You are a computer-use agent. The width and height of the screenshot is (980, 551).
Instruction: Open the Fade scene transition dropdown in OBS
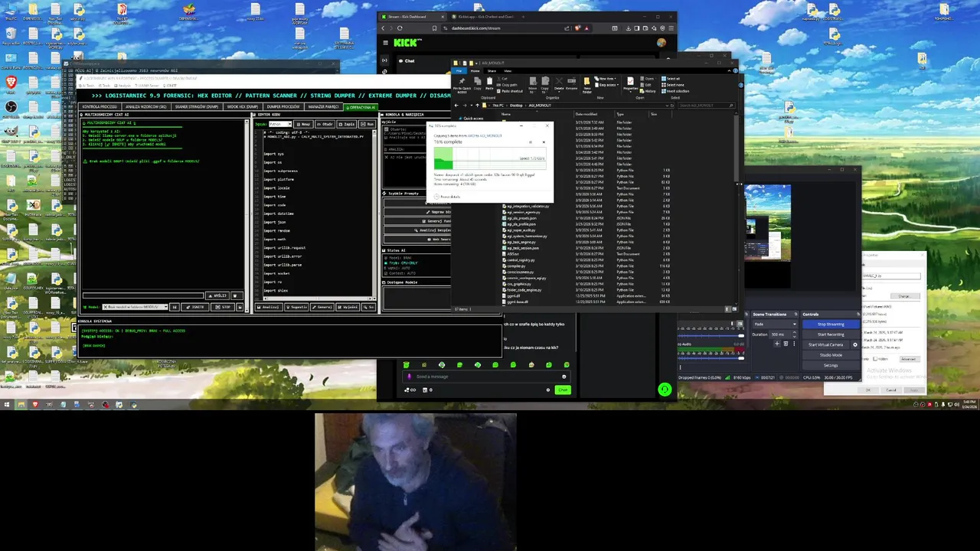pos(776,324)
